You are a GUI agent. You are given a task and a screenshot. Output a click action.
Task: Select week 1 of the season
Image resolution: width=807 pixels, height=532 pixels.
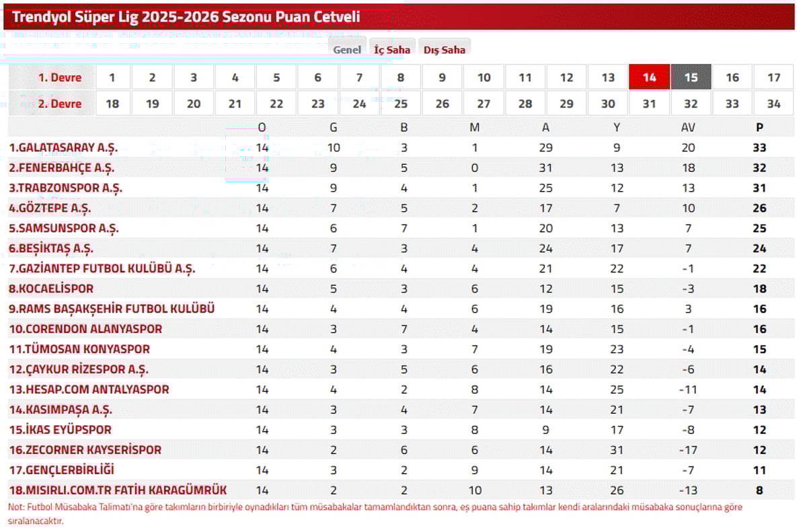point(112,77)
